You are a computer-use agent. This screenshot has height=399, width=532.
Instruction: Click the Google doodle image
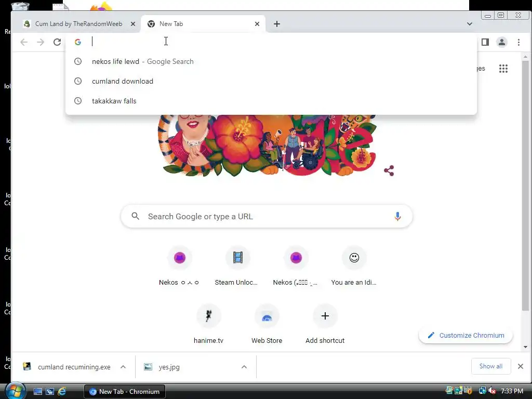click(268, 145)
